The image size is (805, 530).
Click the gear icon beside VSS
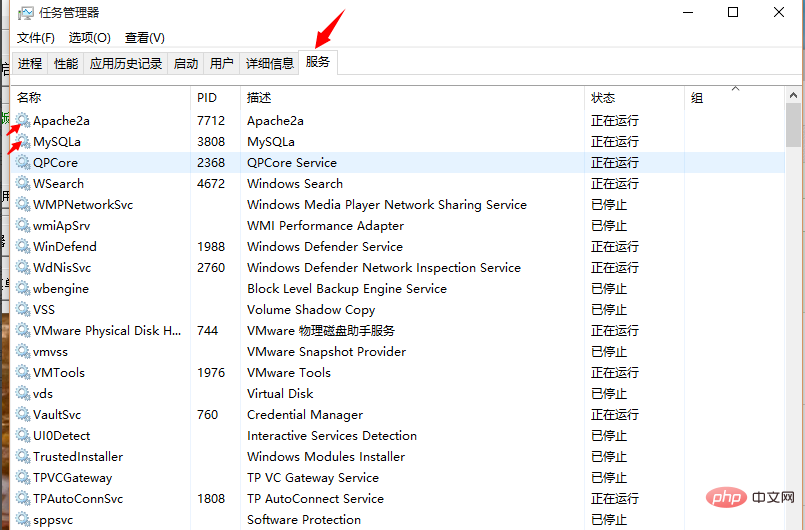click(23, 310)
